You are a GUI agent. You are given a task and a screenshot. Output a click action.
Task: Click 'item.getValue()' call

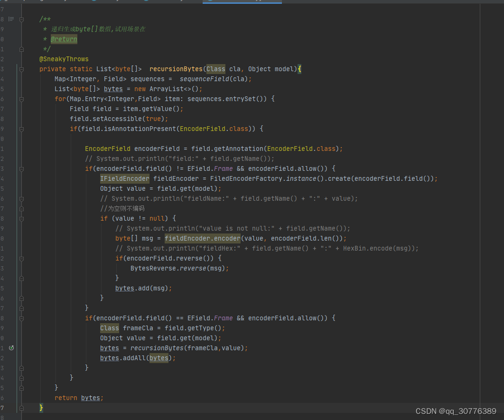pos(151,109)
